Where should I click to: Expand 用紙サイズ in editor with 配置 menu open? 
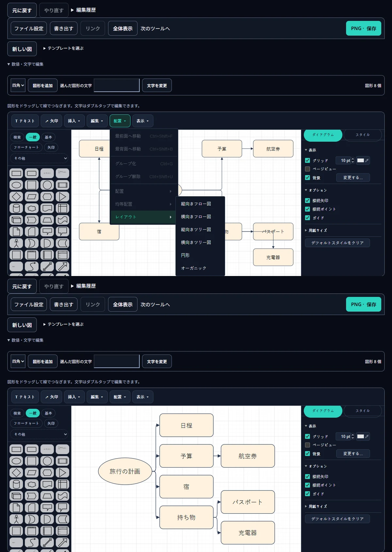click(316, 231)
